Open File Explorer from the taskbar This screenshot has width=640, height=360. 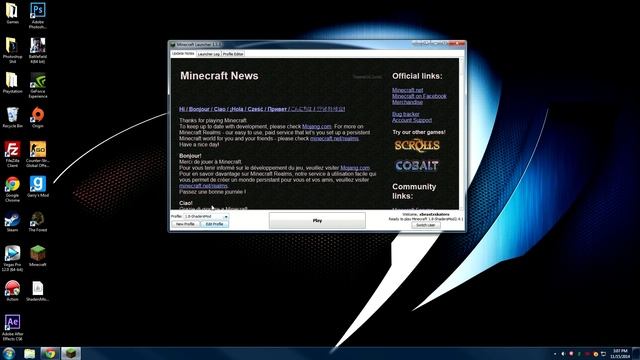pos(29,353)
